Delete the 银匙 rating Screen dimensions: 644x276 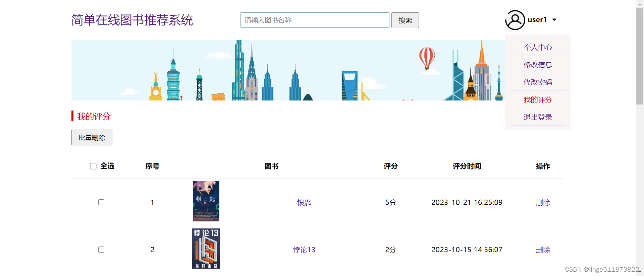coord(543,202)
